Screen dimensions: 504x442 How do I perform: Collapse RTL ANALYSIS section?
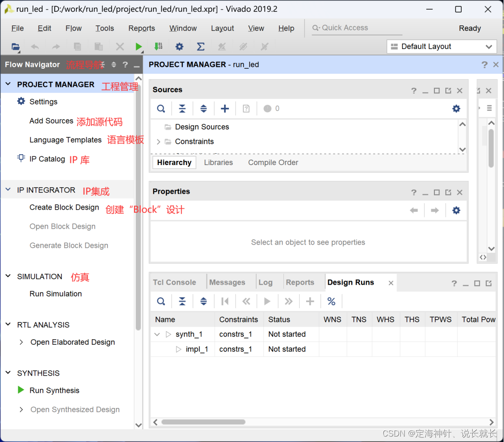(x=8, y=324)
